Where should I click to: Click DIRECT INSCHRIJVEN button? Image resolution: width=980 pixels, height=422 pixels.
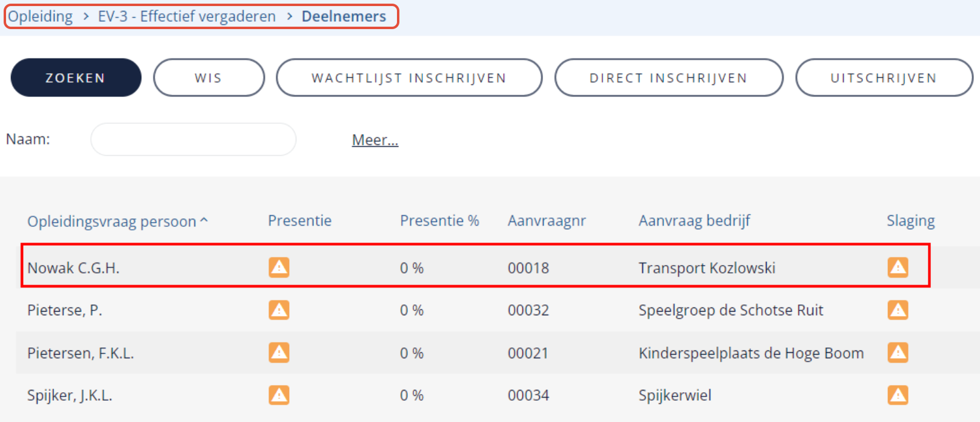coord(668,78)
